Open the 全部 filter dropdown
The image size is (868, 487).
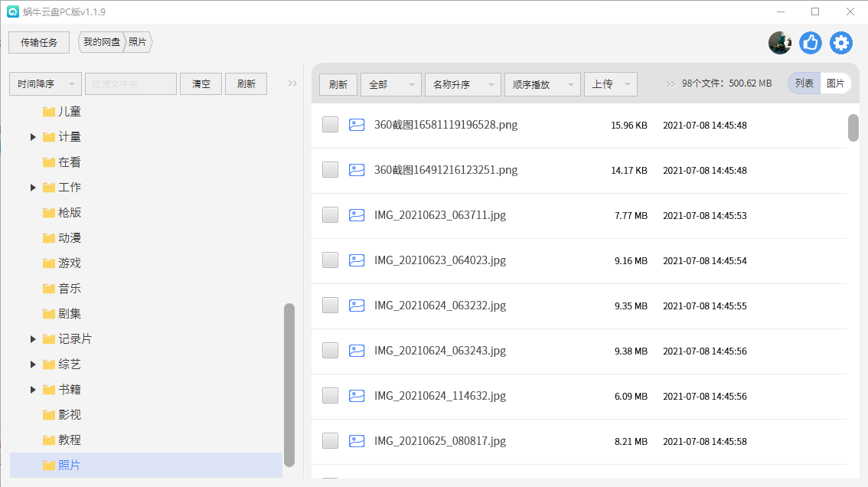390,84
